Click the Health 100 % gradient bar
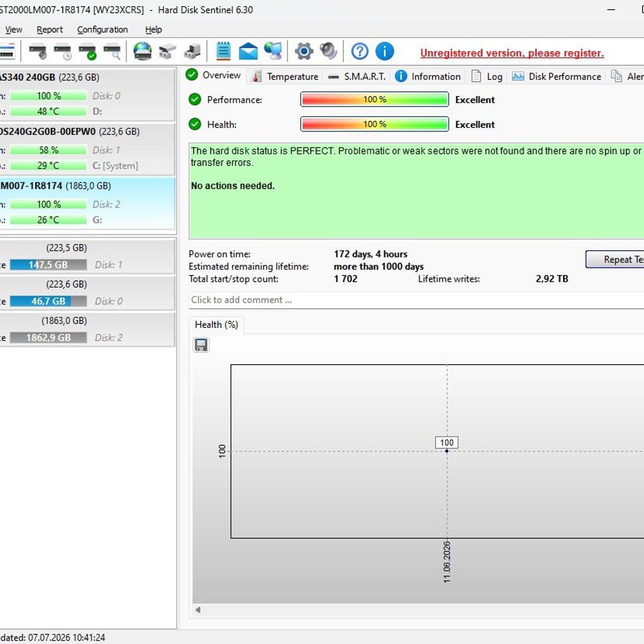Viewport: 644px width, 644px height. tap(374, 124)
